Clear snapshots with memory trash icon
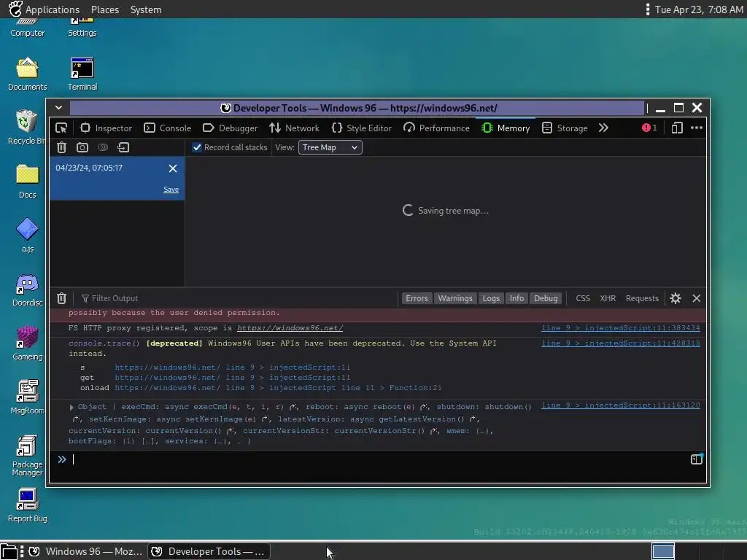The width and height of the screenshot is (747, 560). [61, 147]
